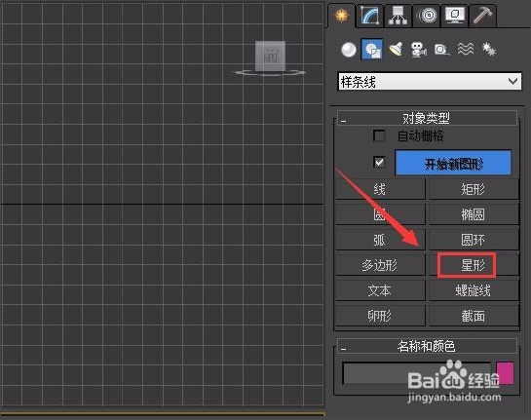The width and height of the screenshot is (531, 420).
Task: Switch to the Modify panel tab
Action: [x=370, y=16]
